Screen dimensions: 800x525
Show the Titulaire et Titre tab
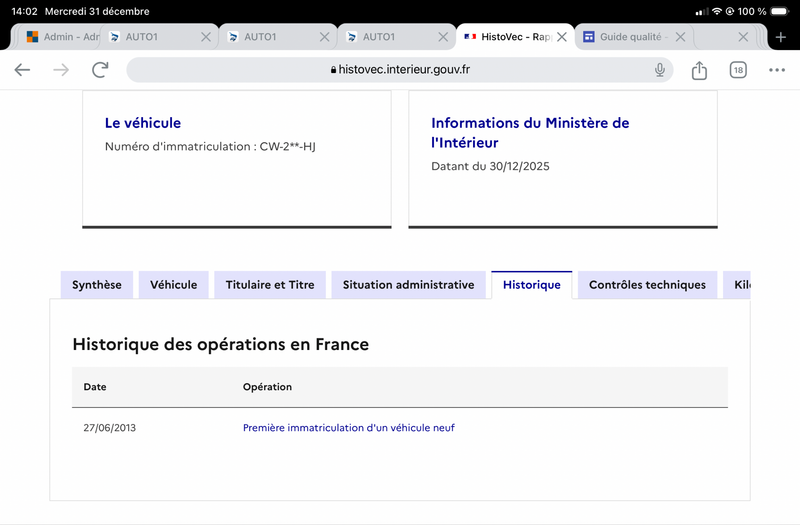[x=270, y=285]
